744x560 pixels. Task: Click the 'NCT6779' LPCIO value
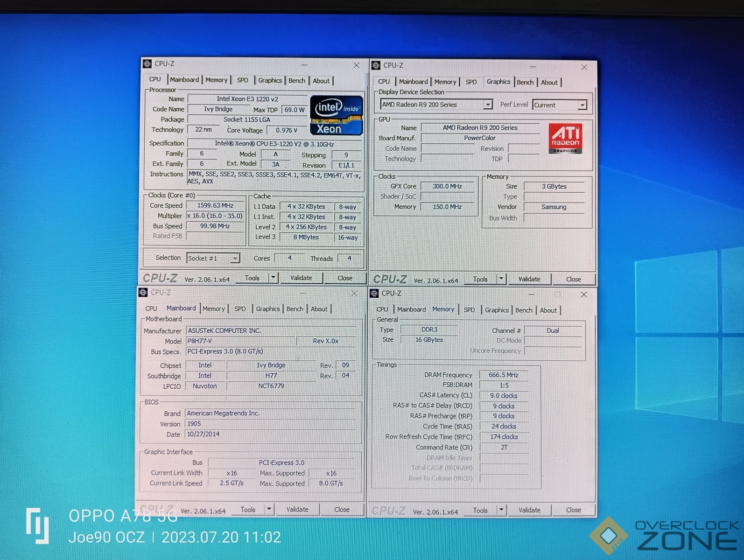pos(271,386)
